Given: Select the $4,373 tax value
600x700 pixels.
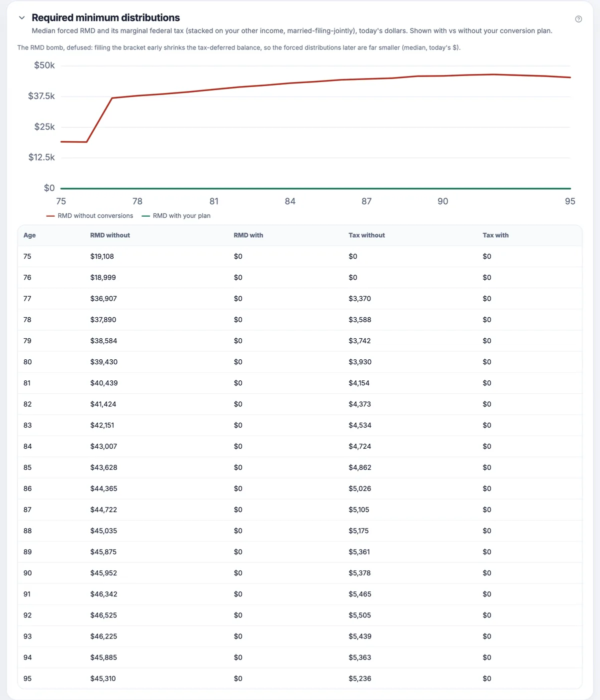Looking at the screenshot, I should tap(359, 404).
